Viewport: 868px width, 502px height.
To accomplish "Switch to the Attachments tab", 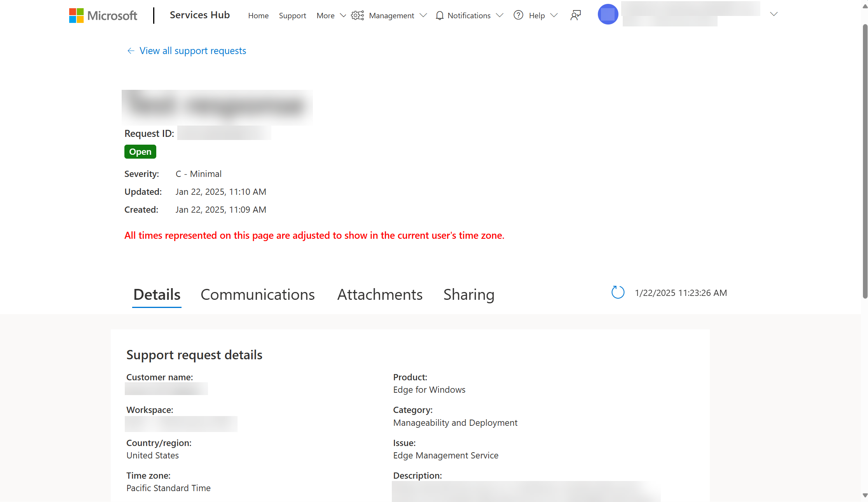I will point(380,295).
